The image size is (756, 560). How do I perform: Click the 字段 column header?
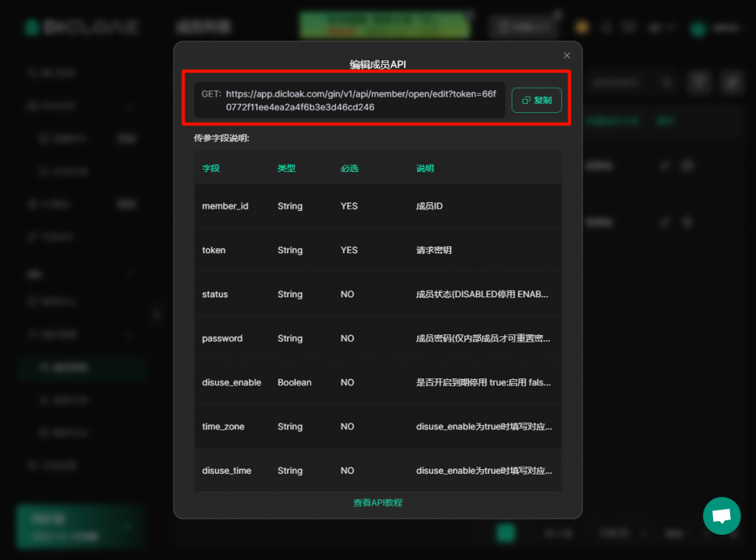211,168
